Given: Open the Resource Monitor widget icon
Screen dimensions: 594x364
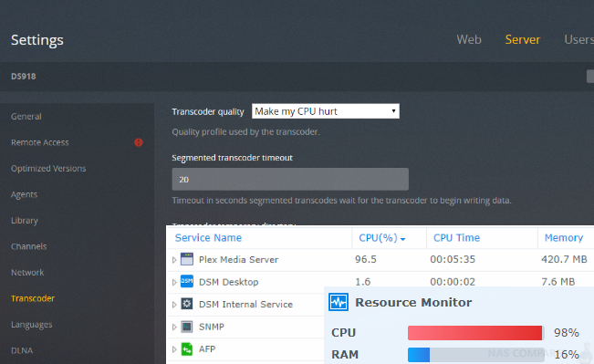Looking at the screenshot, I should pyautogui.click(x=339, y=302).
